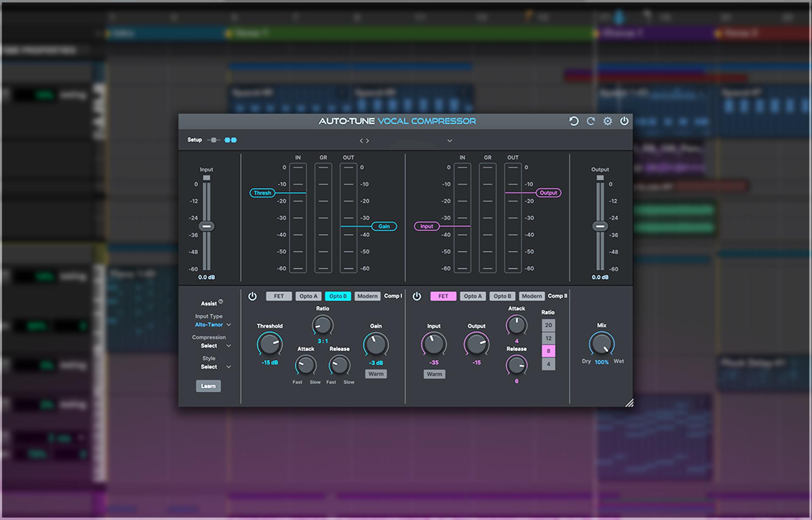The image size is (812, 520).
Task: Set Comp II ratio to 8
Action: [x=549, y=351]
